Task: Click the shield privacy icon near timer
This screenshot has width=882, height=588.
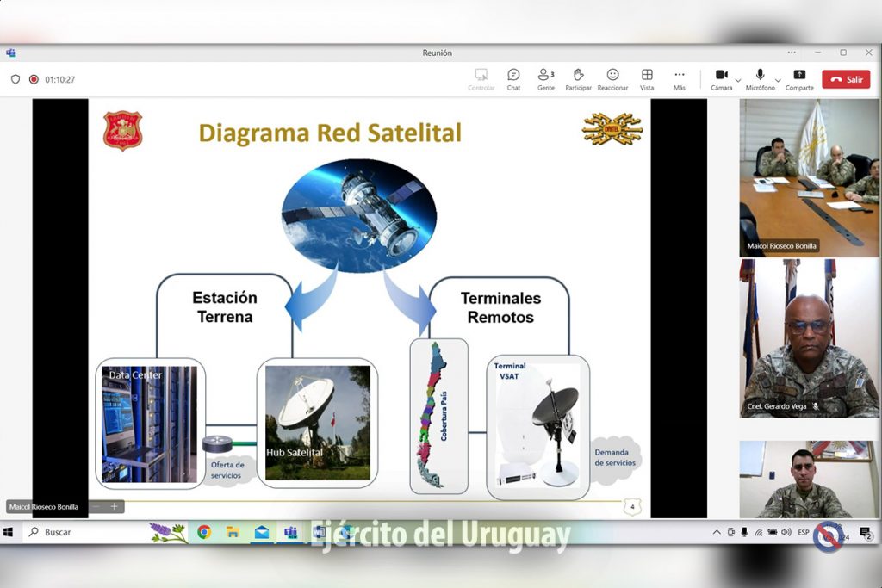Action: point(16,79)
